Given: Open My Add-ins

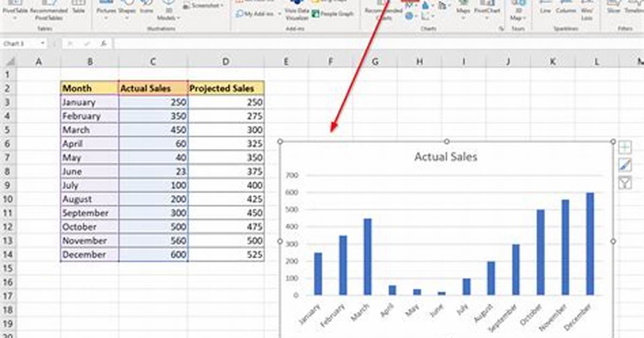Looking at the screenshot, I should 258,14.
